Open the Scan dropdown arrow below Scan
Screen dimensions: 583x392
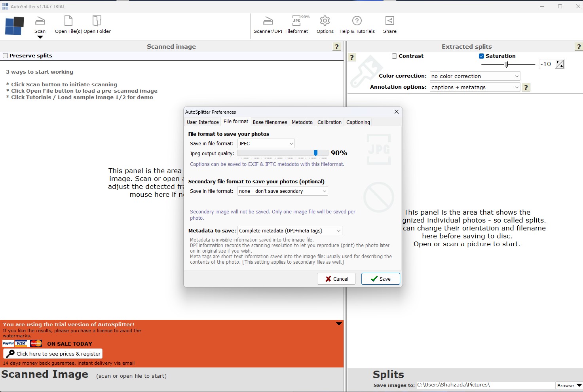(x=40, y=37)
